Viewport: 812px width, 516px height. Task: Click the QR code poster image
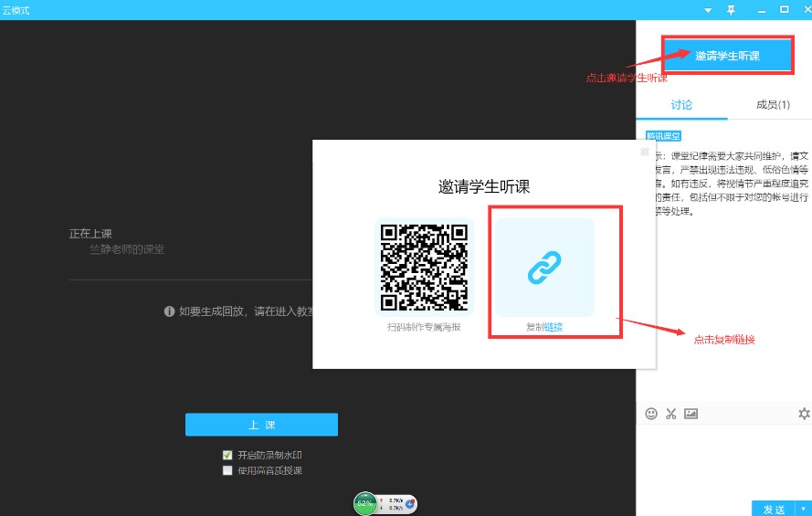click(424, 267)
